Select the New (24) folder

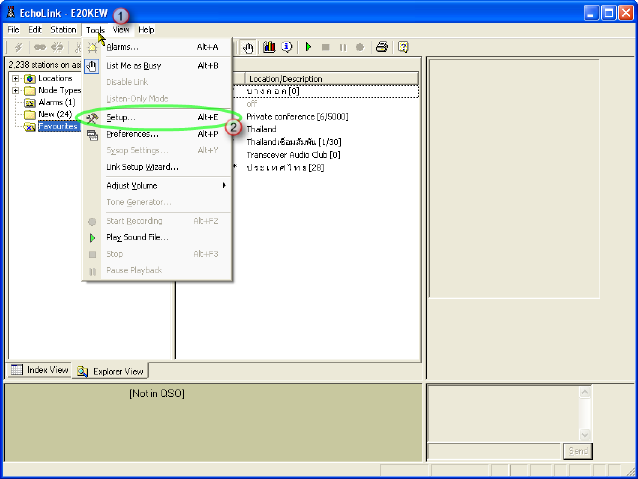coord(55,114)
